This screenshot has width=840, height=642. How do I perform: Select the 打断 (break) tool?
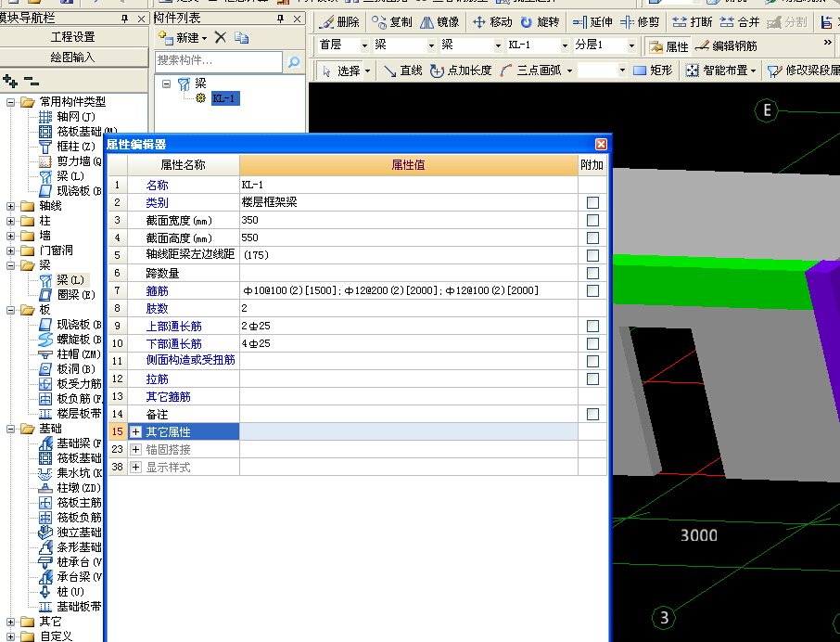pos(693,22)
